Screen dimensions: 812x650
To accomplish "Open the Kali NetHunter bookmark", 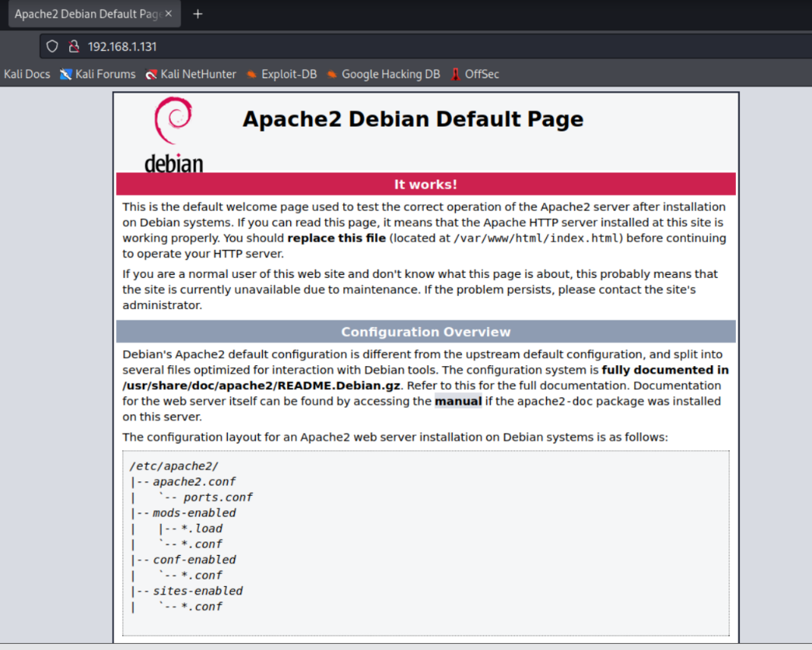I will click(x=191, y=74).
